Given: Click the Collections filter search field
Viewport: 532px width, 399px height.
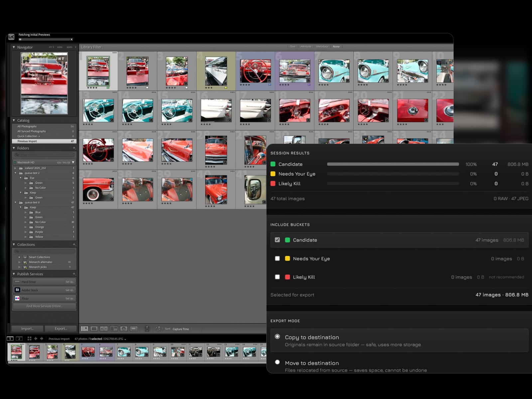Looking at the screenshot, I should [x=44, y=251].
